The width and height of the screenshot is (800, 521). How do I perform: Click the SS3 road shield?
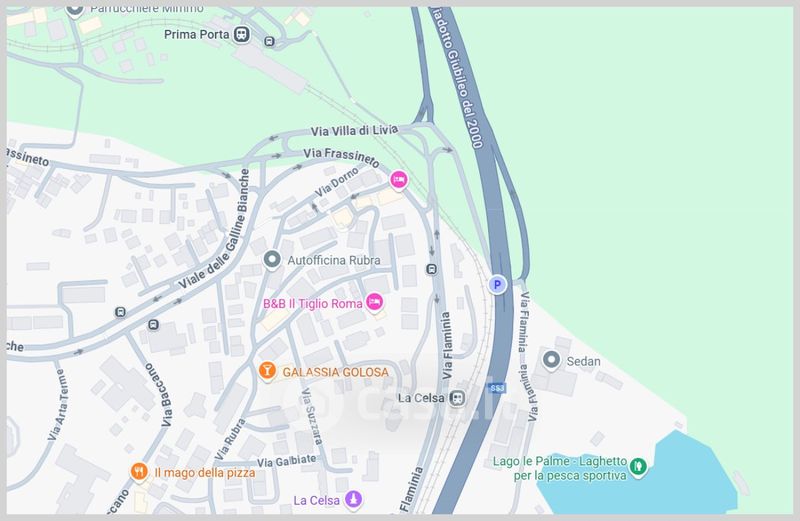click(497, 388)
